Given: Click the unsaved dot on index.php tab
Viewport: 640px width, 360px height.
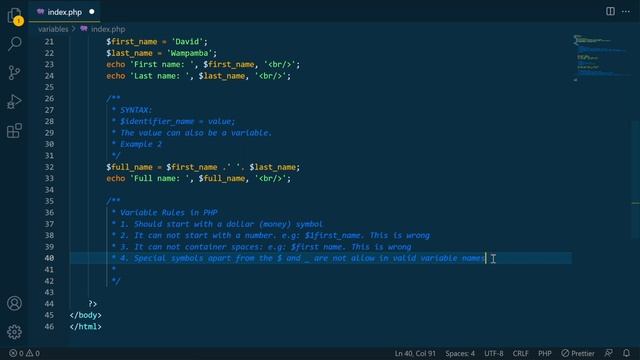Looking at the screenshot, I should tap(92, 12).
